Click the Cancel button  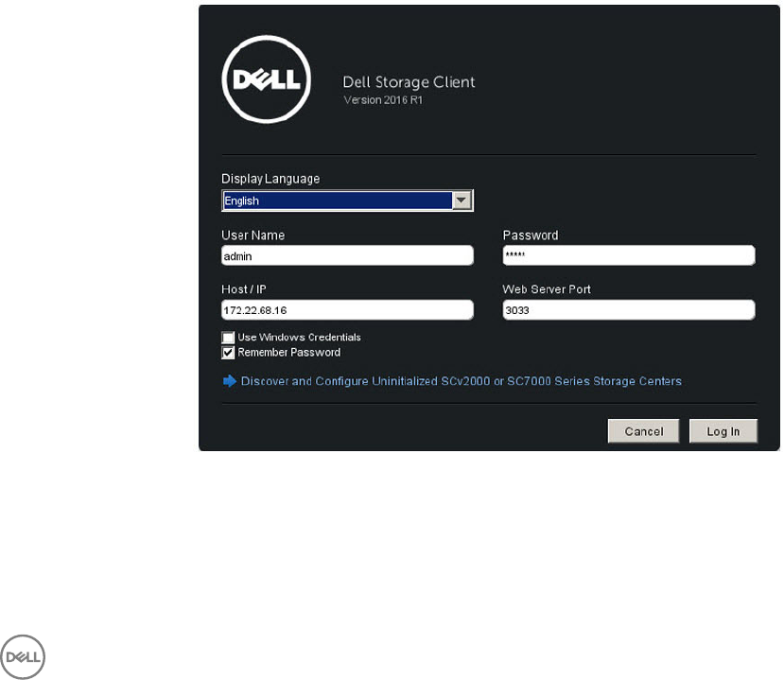pos(643,431)
